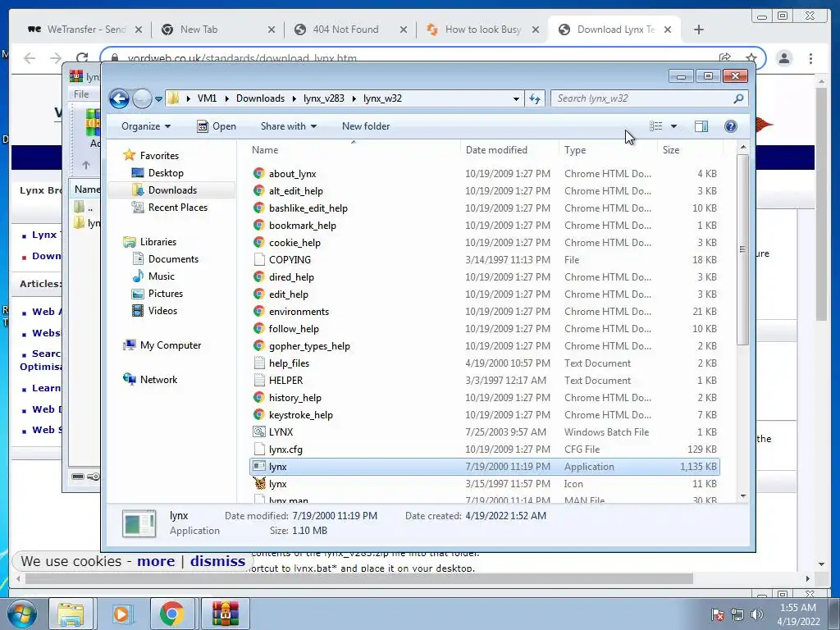Open Desktop in navigation pane
840x630 pixels.
click(166, 173)
